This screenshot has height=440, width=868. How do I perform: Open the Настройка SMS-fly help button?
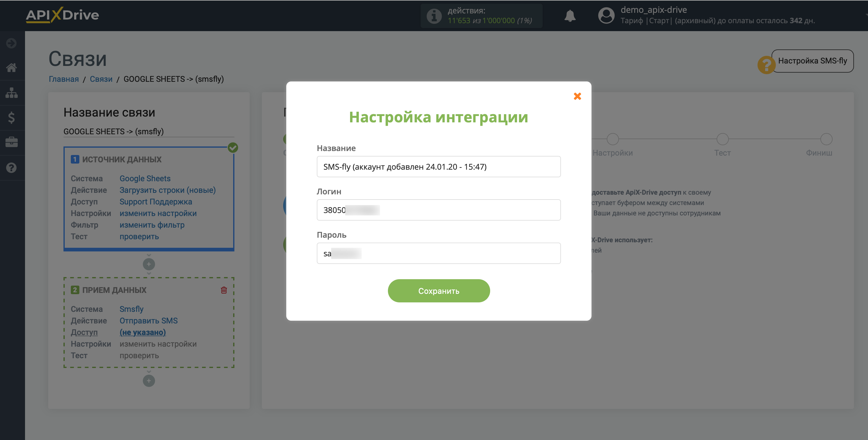[812, 61]
